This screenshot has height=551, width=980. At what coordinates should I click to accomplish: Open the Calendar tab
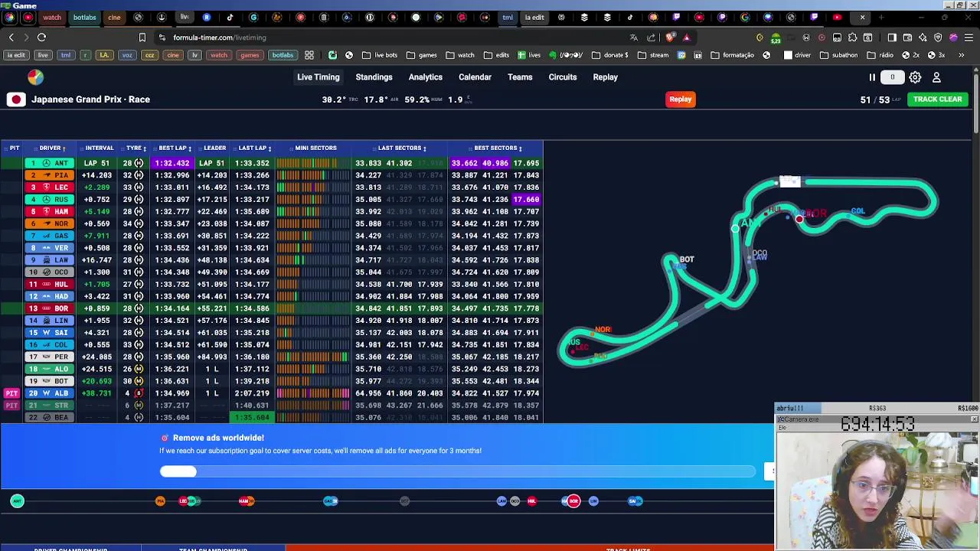[475, 77]
